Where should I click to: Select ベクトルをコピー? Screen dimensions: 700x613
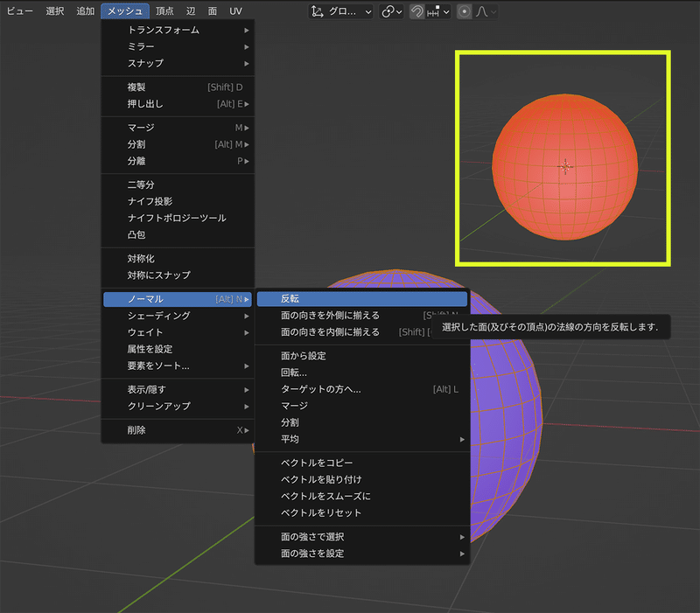pos(362,463)
